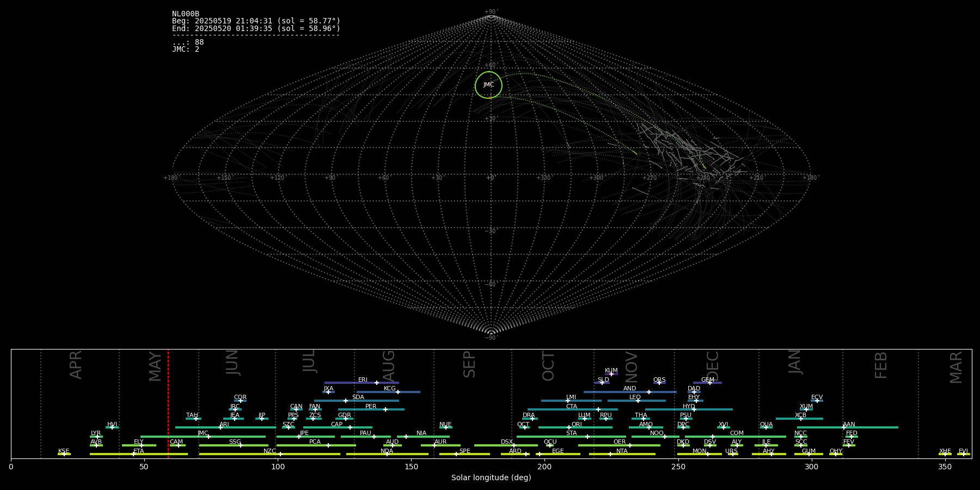Click the COR shower label
980x490 pixels.
click(240, 397)
